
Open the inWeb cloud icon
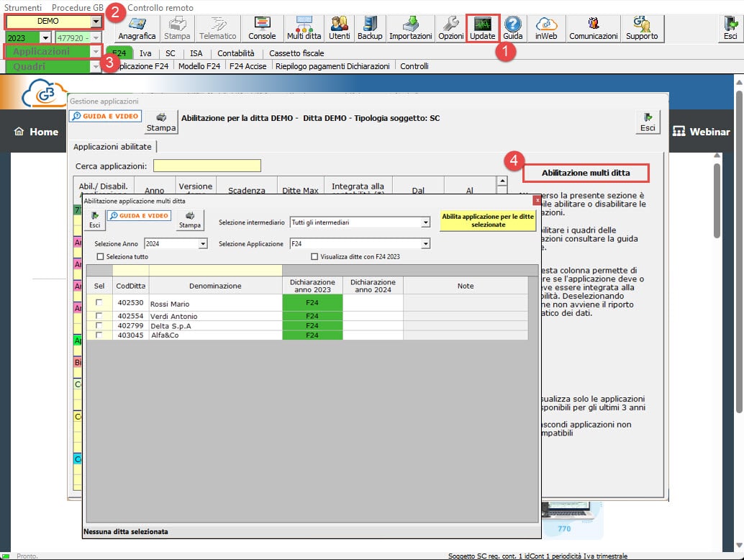pyautogui.click(x=546, y=28)
